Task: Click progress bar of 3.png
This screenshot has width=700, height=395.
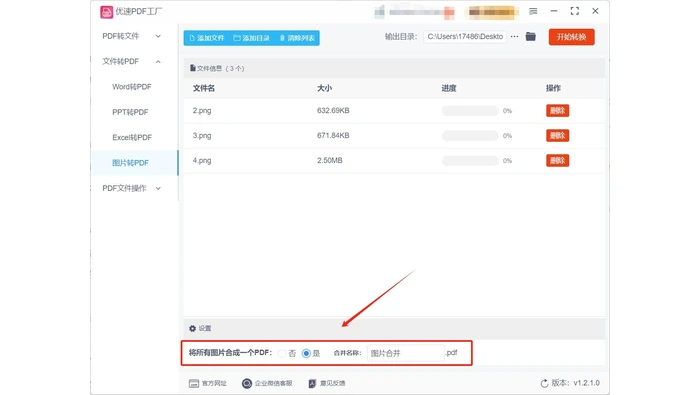Action: click(x=470, y=136)
